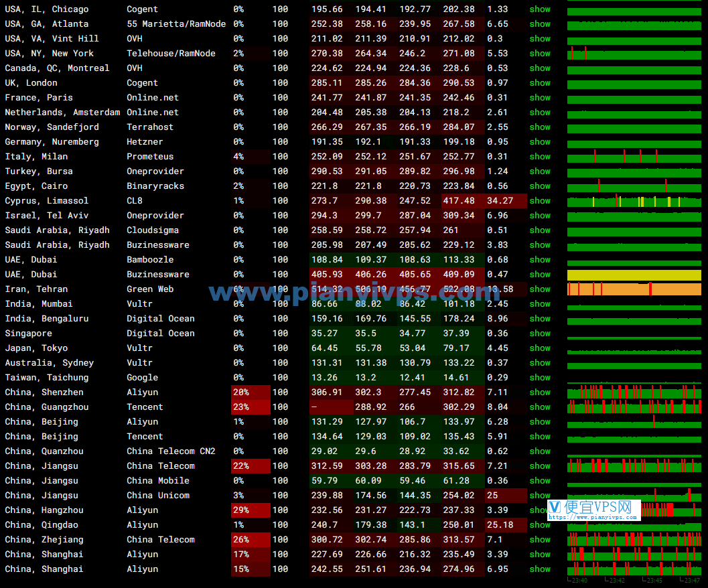Click the Green Web provider name
Viewport: 708px width, 588px height.
coord(150,289)
